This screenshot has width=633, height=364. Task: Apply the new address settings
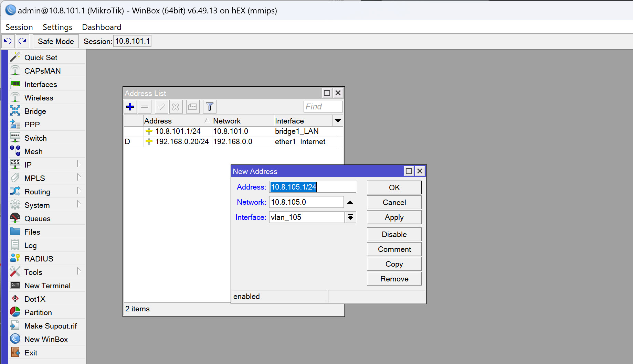394,217
